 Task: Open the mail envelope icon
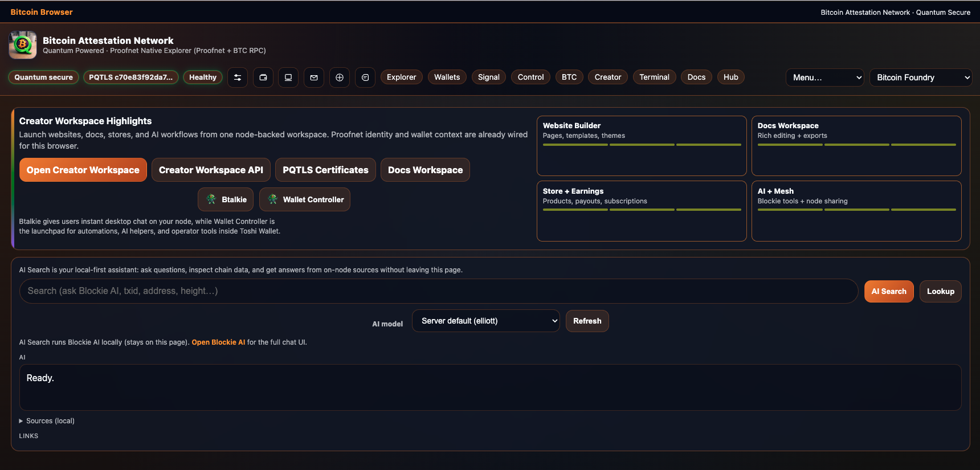pos(314,77)
